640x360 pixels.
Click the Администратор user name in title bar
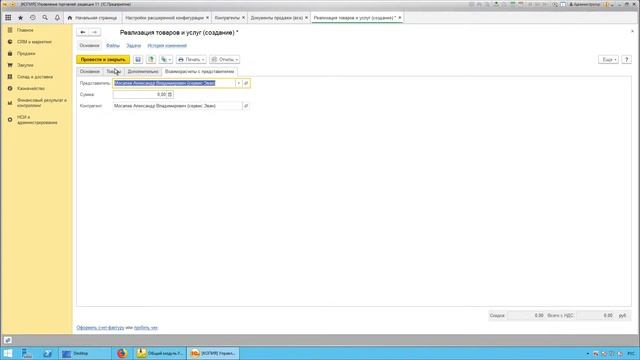click(584, 4)
